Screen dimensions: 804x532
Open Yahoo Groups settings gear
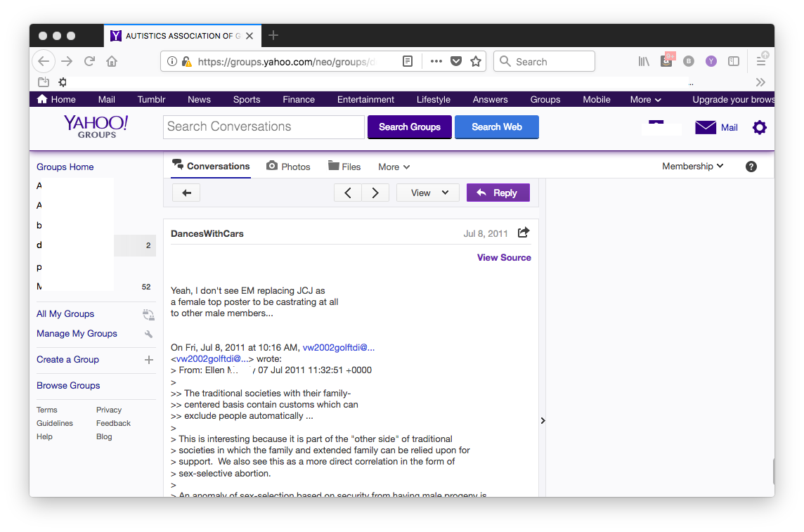[x=760, y=127]
